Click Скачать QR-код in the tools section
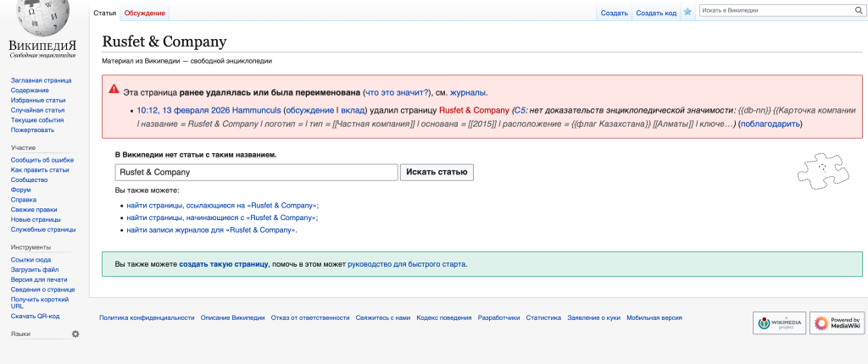 click(x=35, y=316)
